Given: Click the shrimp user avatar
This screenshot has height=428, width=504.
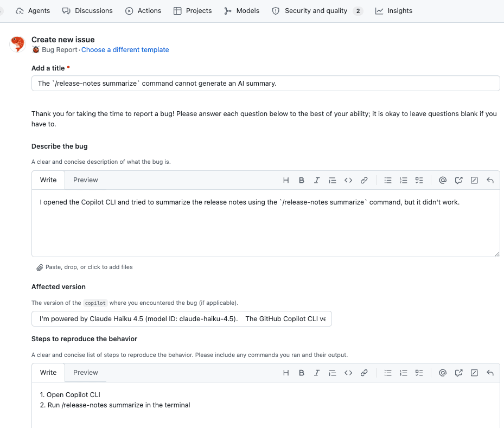Looking at the screenshot, I should click(17, 44).
